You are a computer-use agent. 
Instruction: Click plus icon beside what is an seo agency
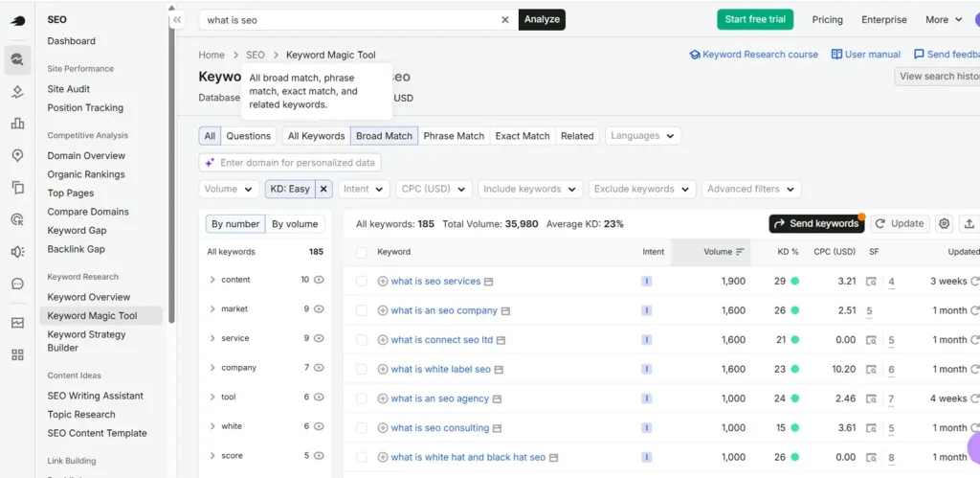pos(383,398)
